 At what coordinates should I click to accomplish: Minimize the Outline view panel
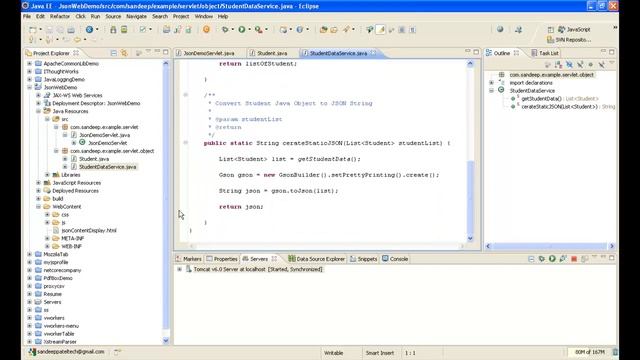point(603,52)
